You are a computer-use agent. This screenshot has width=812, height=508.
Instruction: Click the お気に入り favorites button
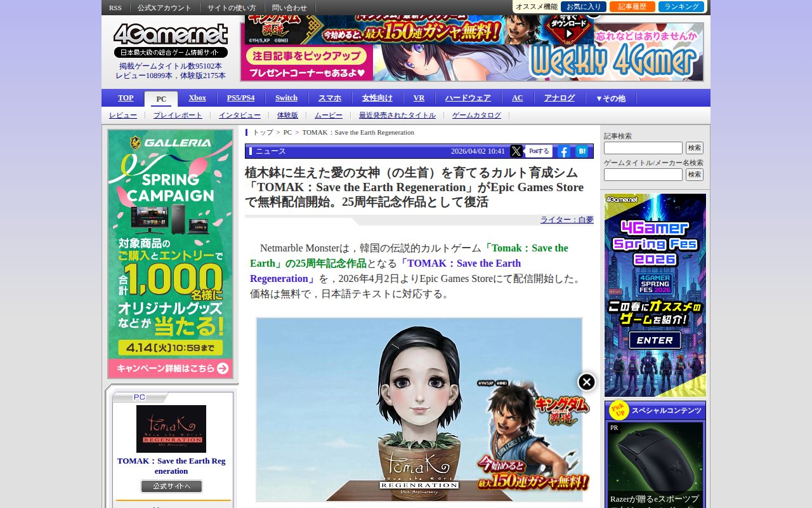tap(584, 7)
